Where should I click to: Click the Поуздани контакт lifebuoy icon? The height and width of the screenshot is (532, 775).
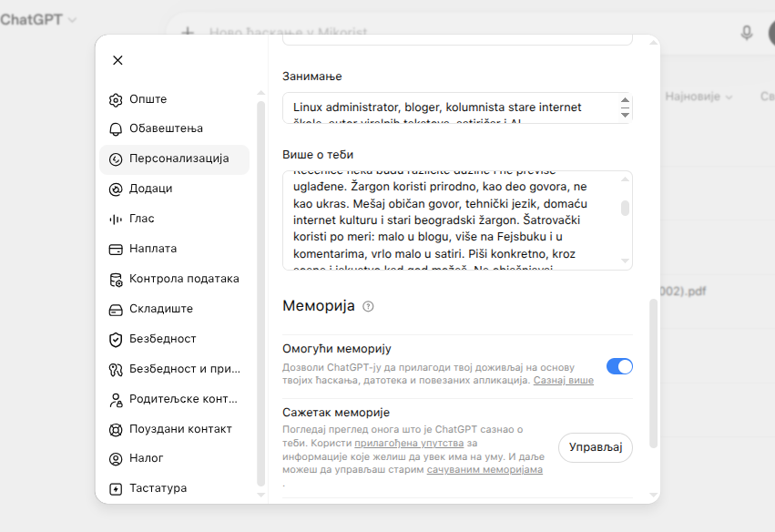116,430
